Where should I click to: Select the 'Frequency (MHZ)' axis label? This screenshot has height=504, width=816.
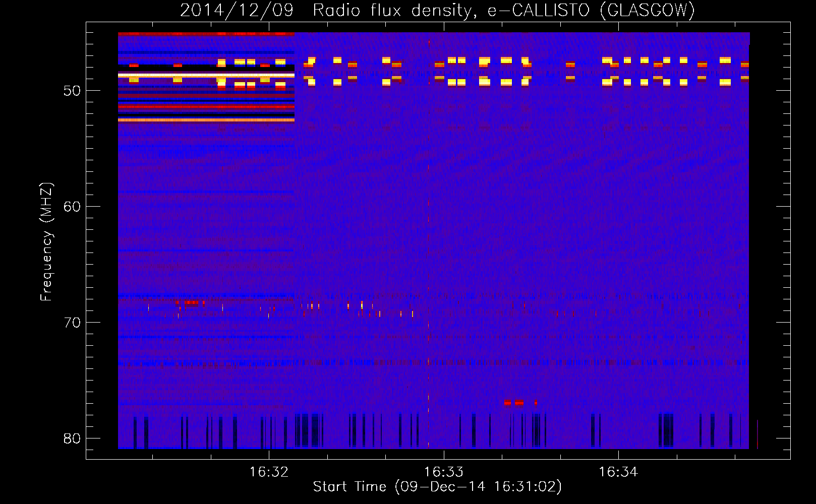pos(46,242)
